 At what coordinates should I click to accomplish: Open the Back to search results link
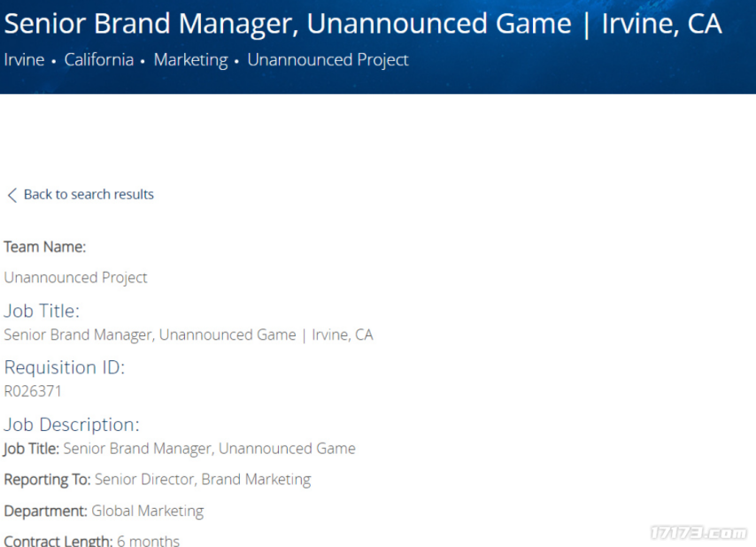[89, 195]
